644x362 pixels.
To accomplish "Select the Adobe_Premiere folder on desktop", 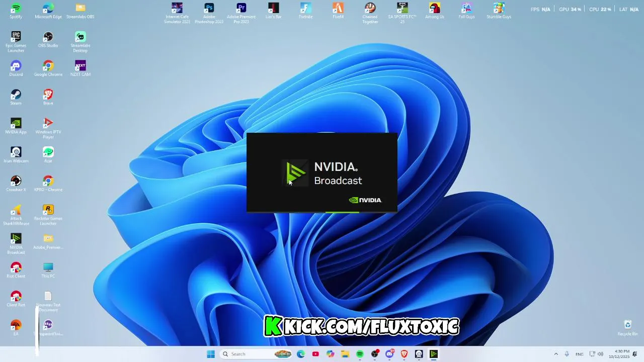I will point(48,241).
